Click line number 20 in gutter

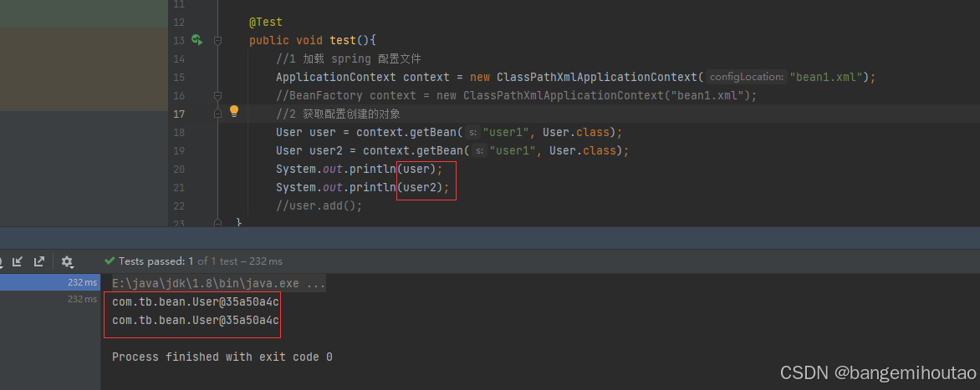178,169
